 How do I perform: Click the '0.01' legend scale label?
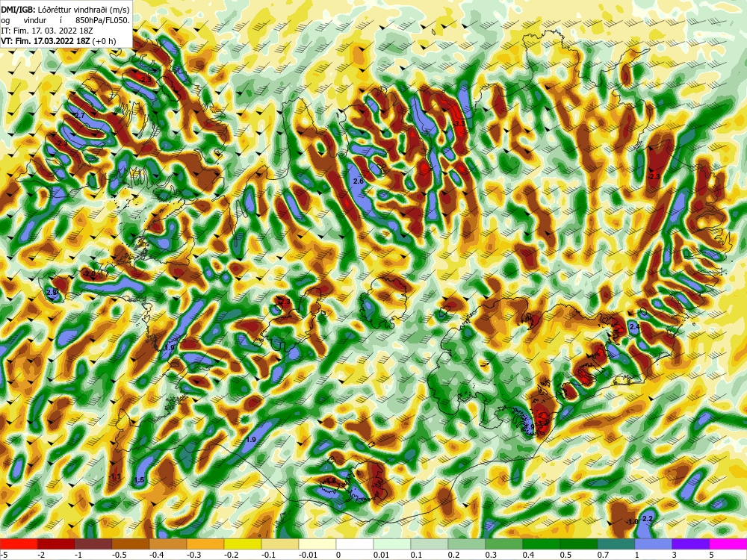[x=381, y=555]
